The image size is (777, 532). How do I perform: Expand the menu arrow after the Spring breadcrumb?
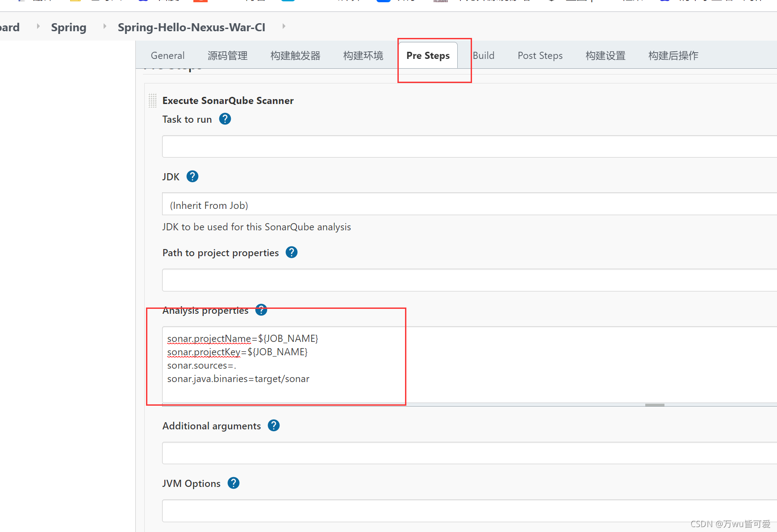[105, 26]
